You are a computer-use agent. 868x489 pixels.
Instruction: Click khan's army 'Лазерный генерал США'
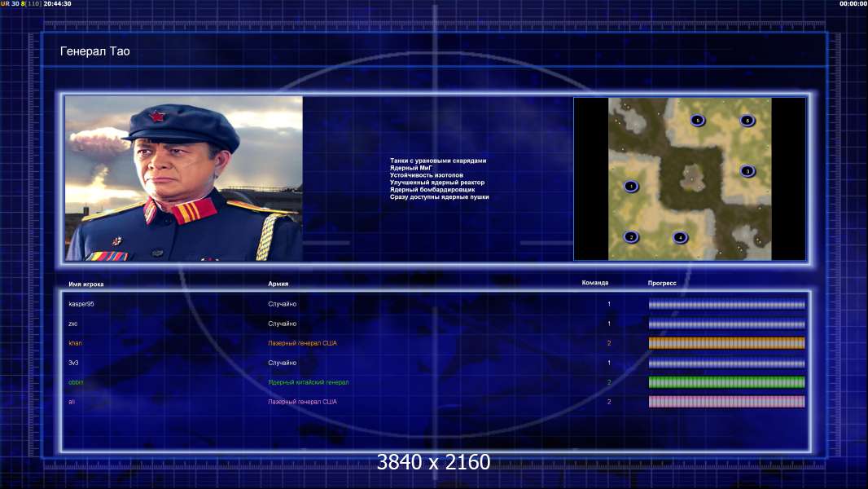(302, 343)
